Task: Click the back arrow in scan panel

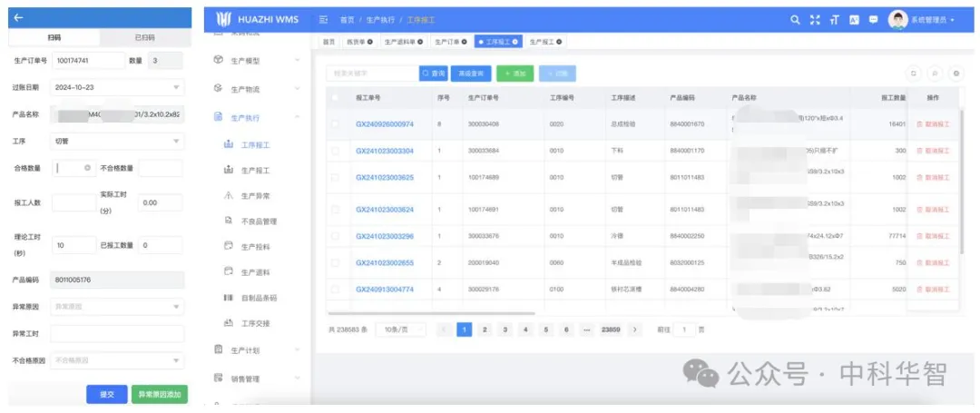Action: tap(19, 18)
